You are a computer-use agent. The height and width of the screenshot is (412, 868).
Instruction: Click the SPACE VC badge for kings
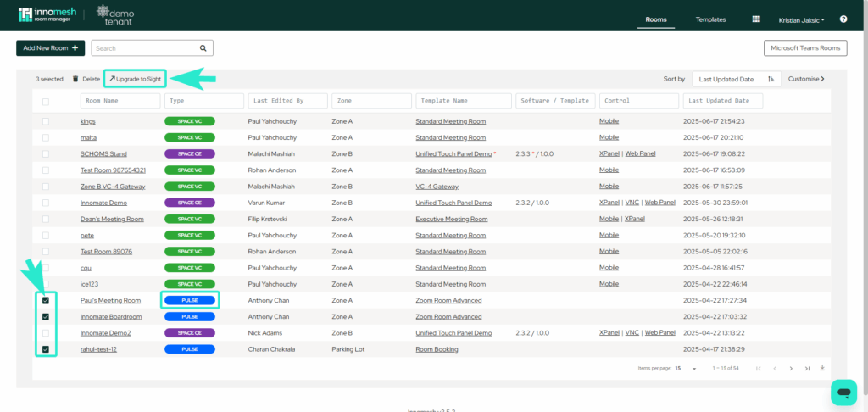pos(190,121)
